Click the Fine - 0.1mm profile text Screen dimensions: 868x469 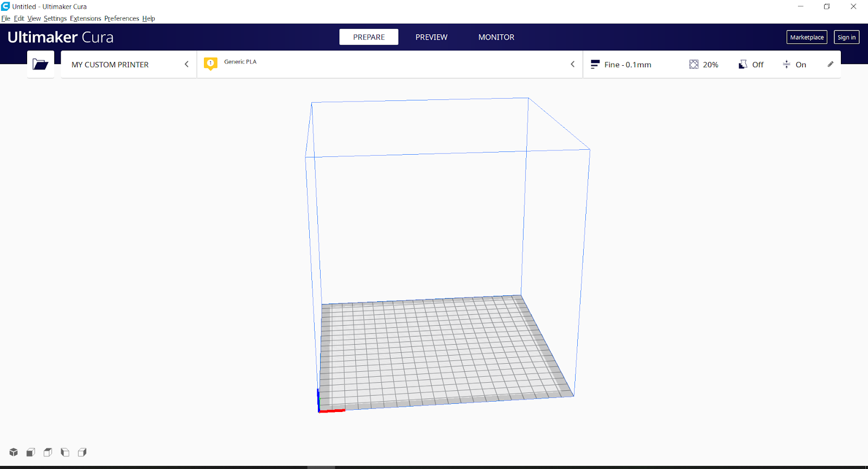628,65
